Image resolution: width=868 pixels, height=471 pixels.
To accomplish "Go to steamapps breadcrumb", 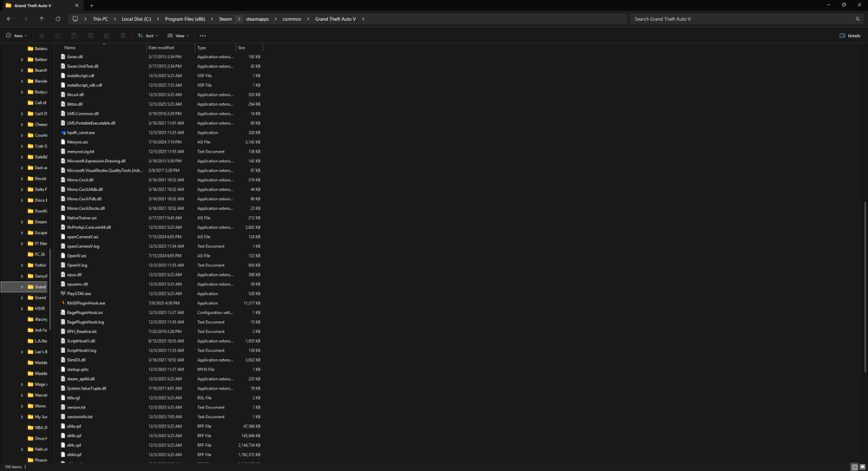I will 258,19.
